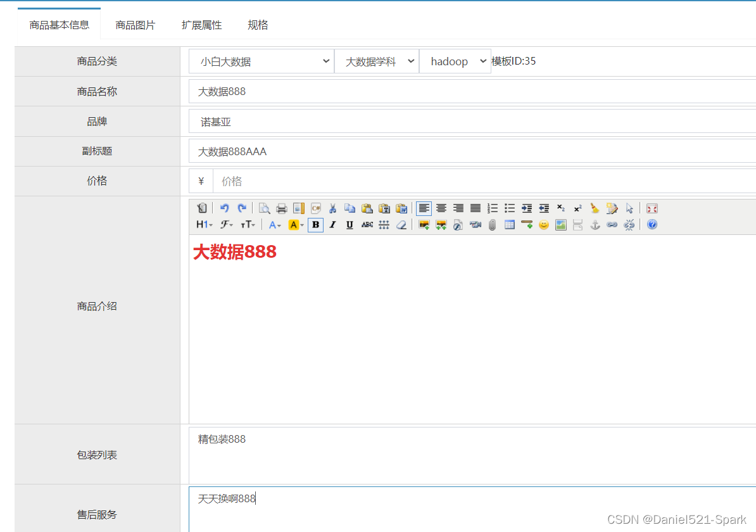This screenshot has width=756, height=532.
Task: Insert Flash content icon
Action: [x=458, y=224]
